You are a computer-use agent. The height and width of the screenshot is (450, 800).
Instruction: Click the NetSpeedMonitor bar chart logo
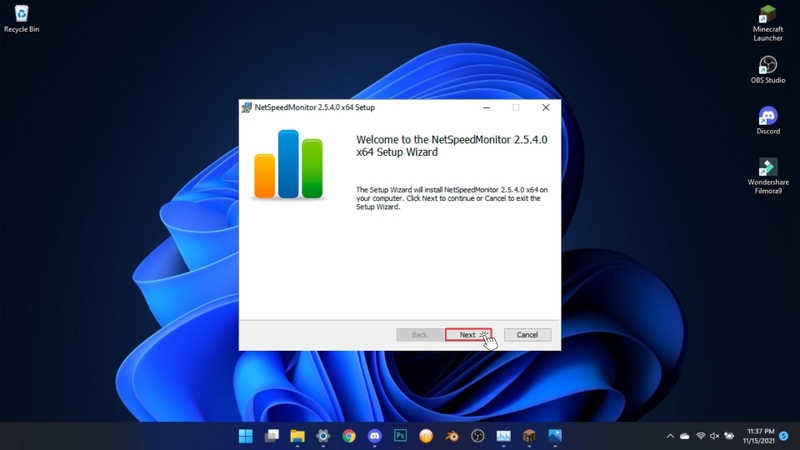pyautogui.click(x=288, y=164)
